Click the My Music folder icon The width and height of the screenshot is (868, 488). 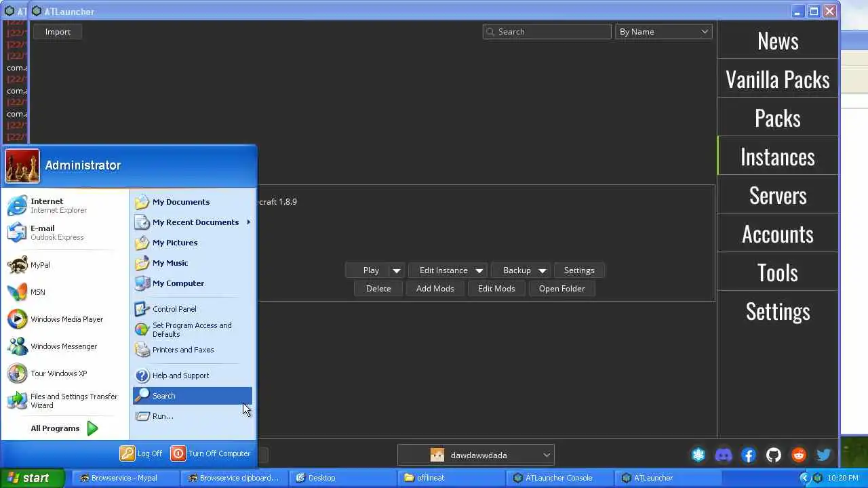pos(142,263)
